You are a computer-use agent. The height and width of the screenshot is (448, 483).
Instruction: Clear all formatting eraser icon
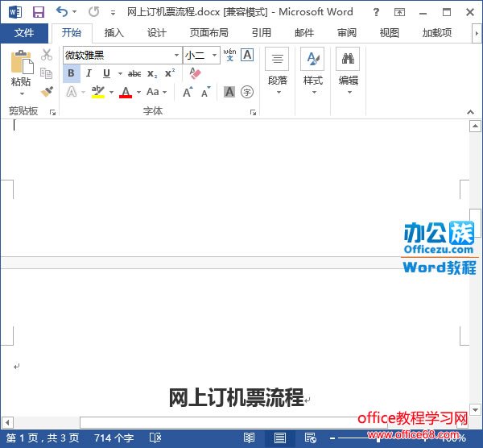click(195, 73)
